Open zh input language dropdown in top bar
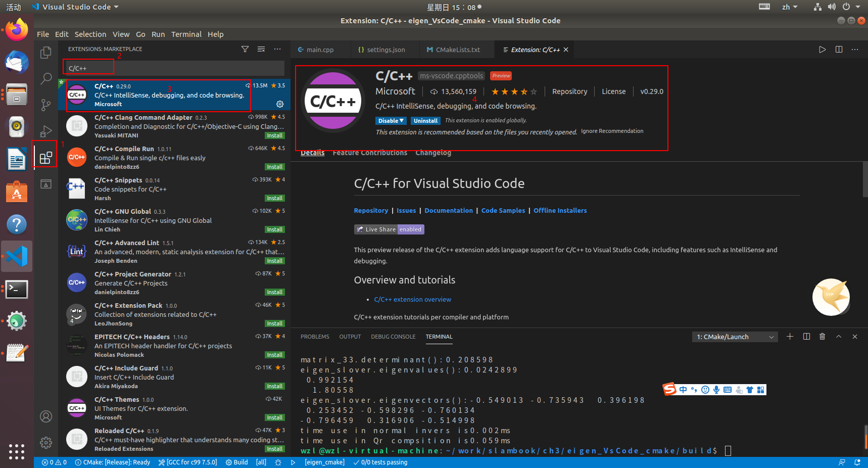This screenshot has width=868, height=468. (x=789, y=7)
